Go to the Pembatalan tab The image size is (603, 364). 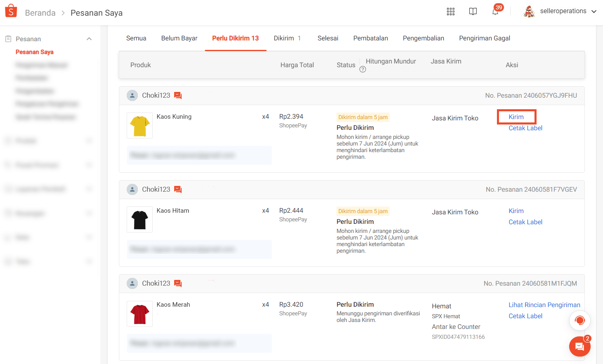click(x=371, y=38)
